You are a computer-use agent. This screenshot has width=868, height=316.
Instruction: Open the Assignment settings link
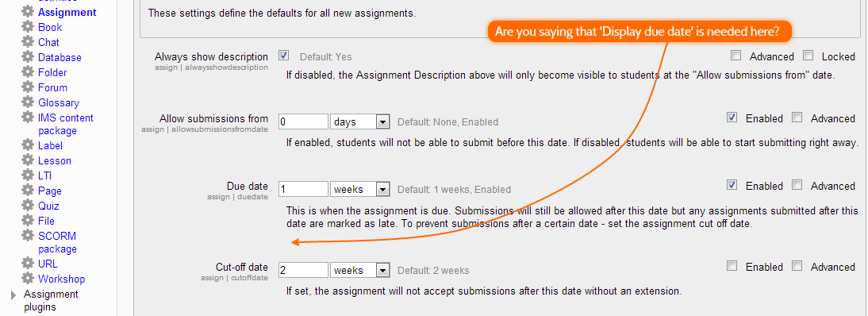click(67, 12)
